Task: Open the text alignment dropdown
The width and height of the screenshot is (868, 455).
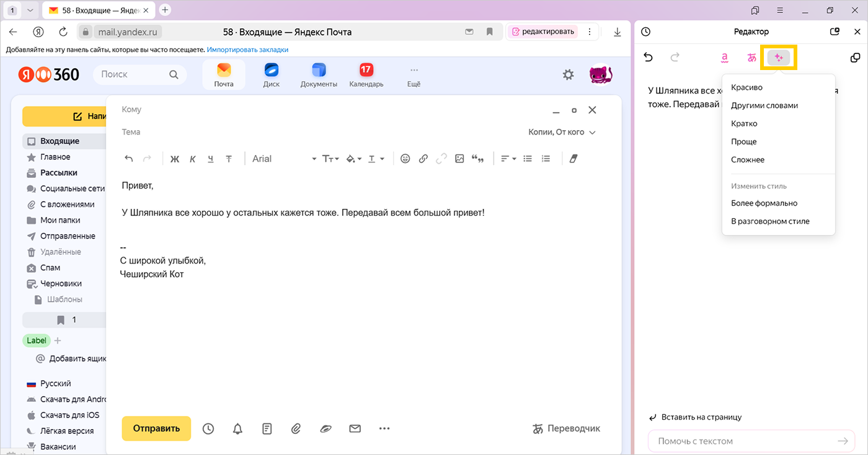Action: coord(508,159)
